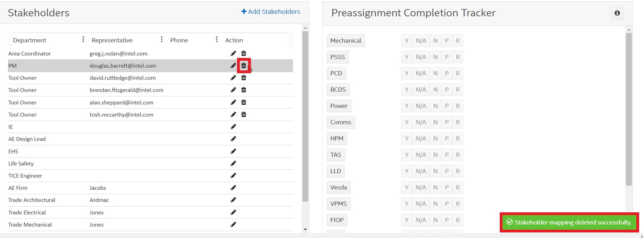Screen dimensions: 644x238
Task: Mark PSSS as N/A
Action: (421, 57)
